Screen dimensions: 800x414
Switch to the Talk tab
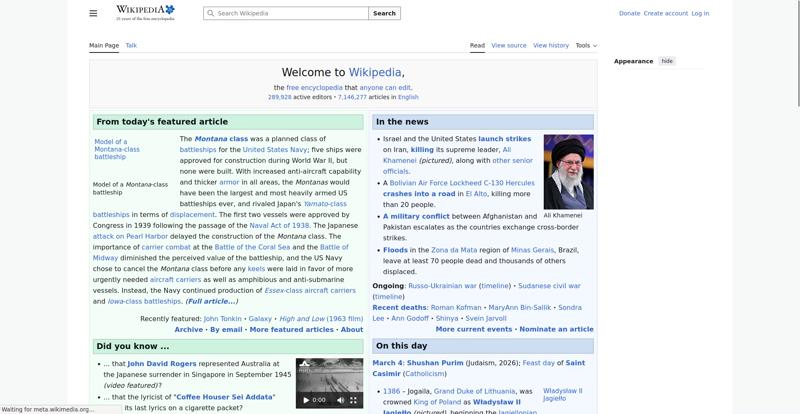pyautogui.click(x=131, y=45)
